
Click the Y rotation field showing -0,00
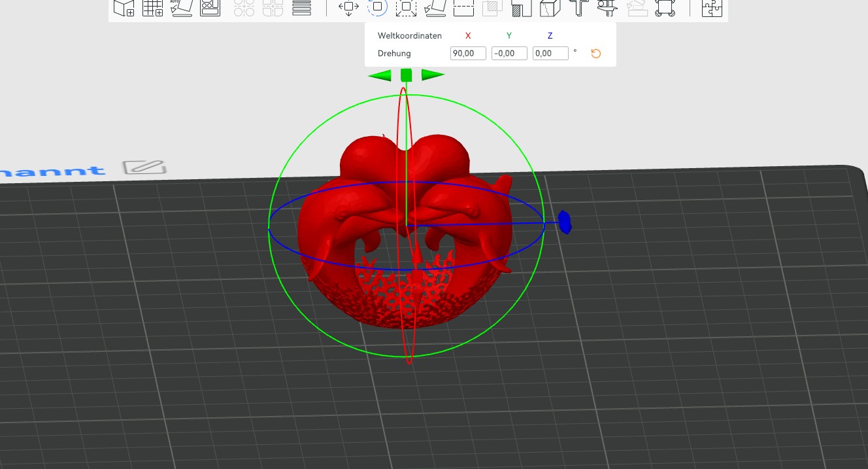(509, 54)
